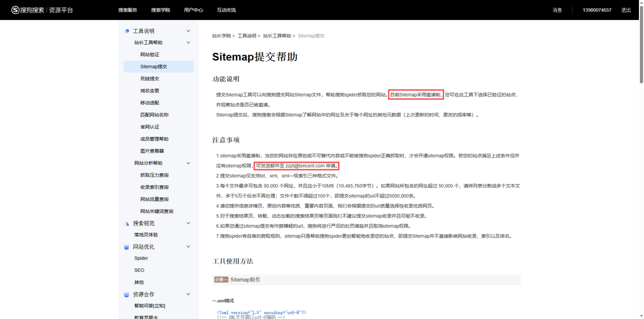Toggle the 搜索规范 section chevron

[x=189, y=224]
